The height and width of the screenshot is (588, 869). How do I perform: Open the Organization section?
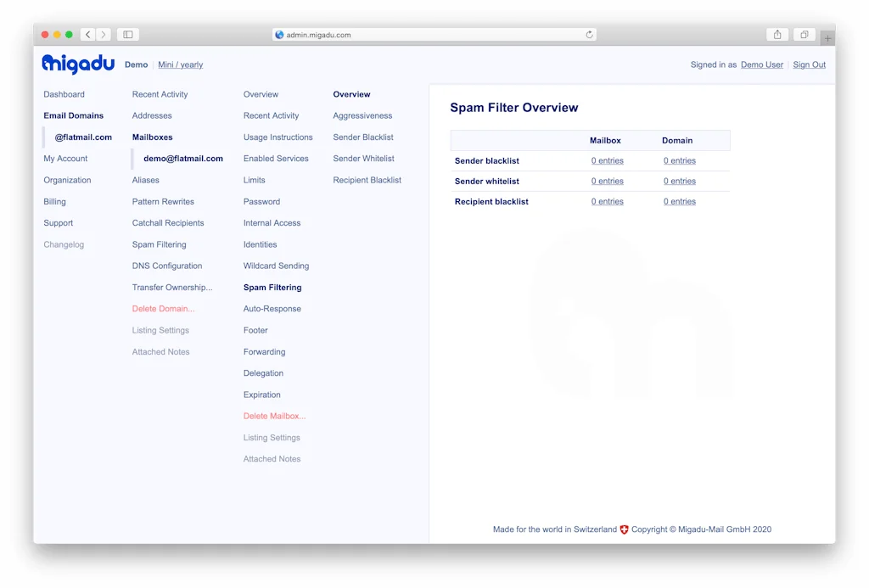(67, 180)
